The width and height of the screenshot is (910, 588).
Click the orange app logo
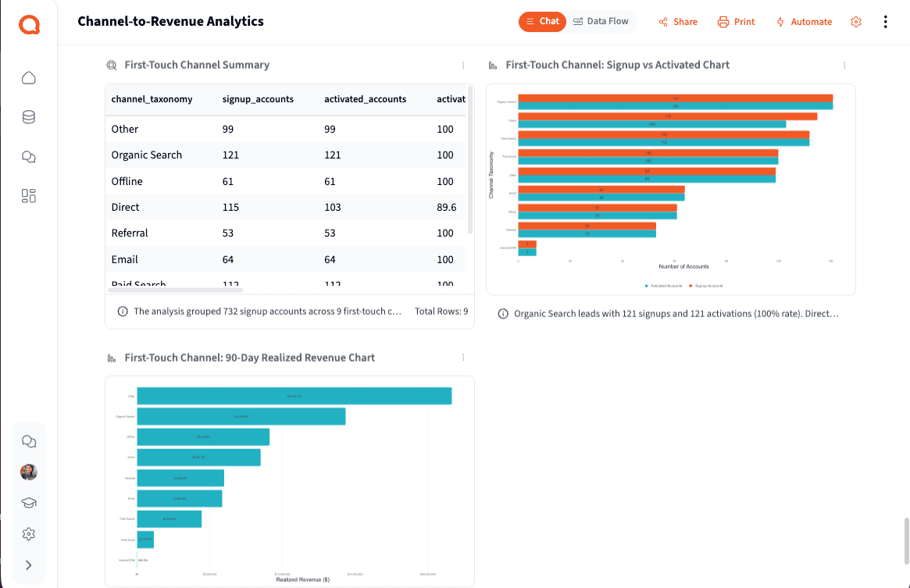[29, 24]
